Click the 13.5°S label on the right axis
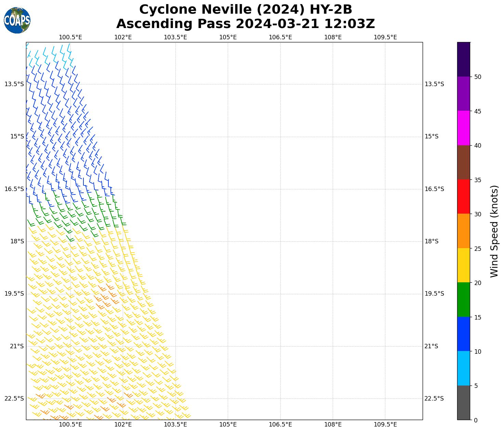The height and width of the screenshot is (432, 504). tap(434, 84)
